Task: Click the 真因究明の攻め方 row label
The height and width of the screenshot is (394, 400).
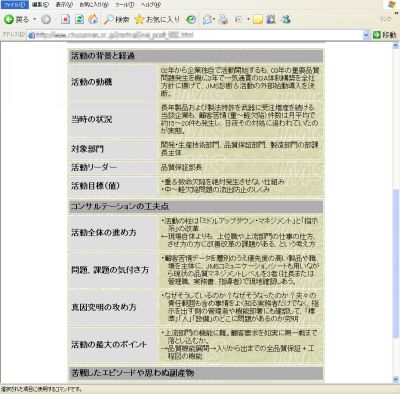Action: pos(104,307)
